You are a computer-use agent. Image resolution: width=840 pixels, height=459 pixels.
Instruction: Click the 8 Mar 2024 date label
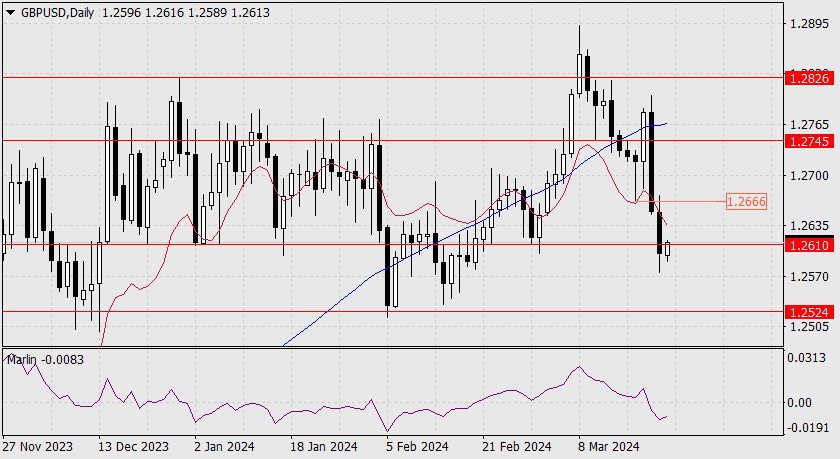point(608,447)
